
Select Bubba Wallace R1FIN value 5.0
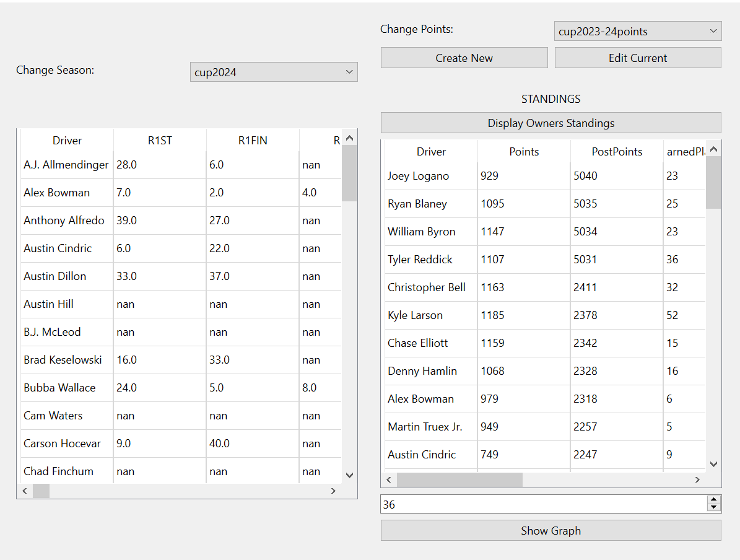[x=253, y=388]
